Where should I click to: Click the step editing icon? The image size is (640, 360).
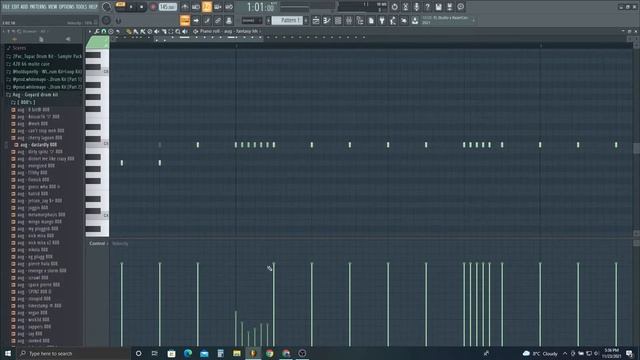(207, 20)
